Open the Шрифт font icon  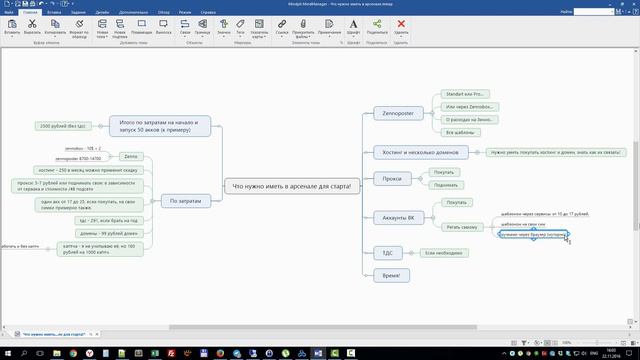(x=353, y=24)
